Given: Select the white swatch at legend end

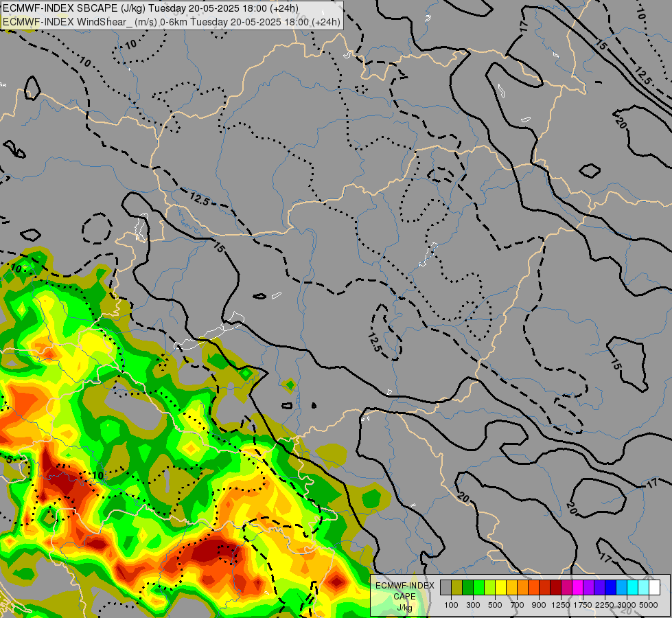Looking at the screenshot, I should point(654,587).
